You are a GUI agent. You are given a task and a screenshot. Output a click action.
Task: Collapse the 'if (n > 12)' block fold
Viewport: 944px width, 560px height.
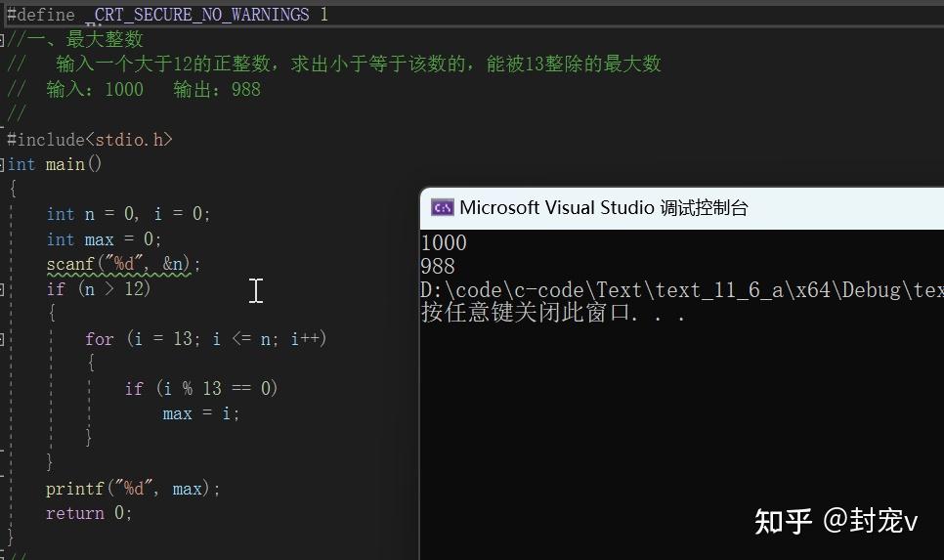pyautogui.click(x=2, y=289)
